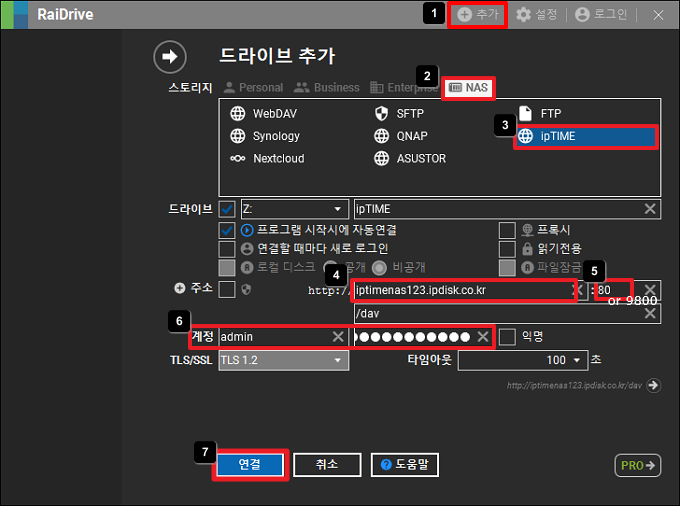Screen dimensions: 680x506
Task: Toggle 연결할 때마다 새로 로그인 checkbox
Action: click(x=227, y=249)
